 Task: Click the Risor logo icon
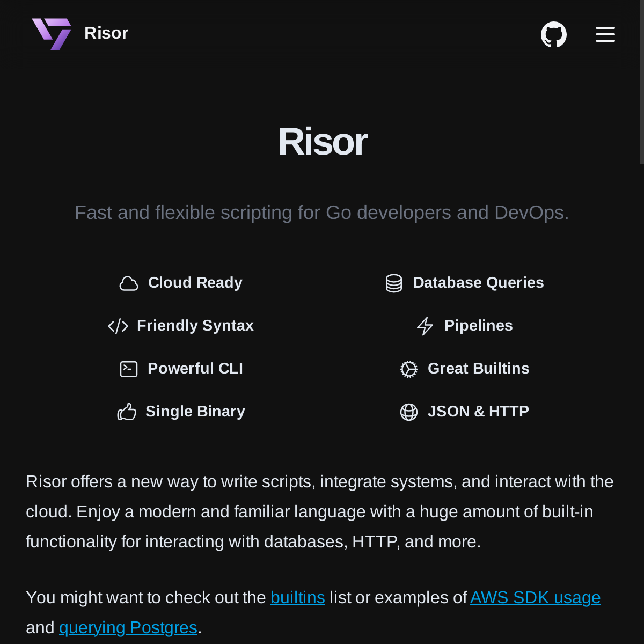point(52,34)
